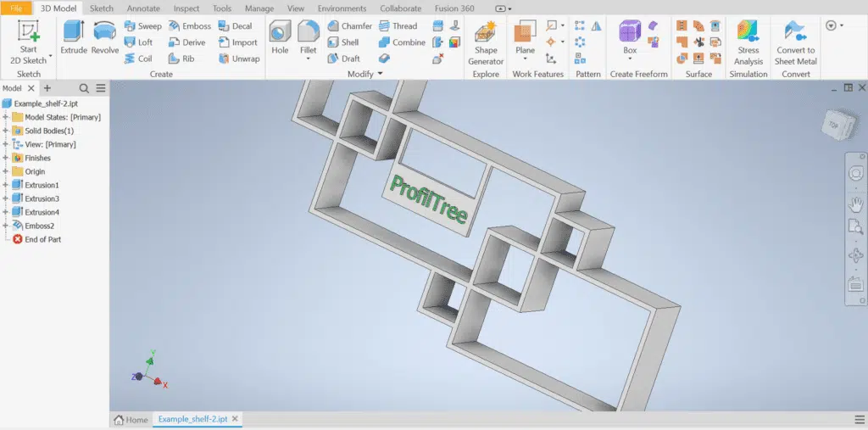Select End of Part marker
Screen dimensions: 868x430
(37, 239)
